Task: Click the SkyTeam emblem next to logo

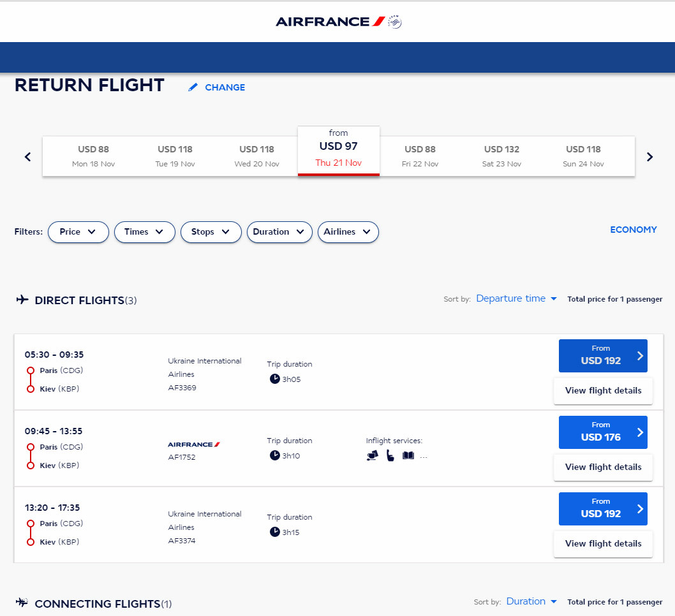Action: tap(395, 22)
